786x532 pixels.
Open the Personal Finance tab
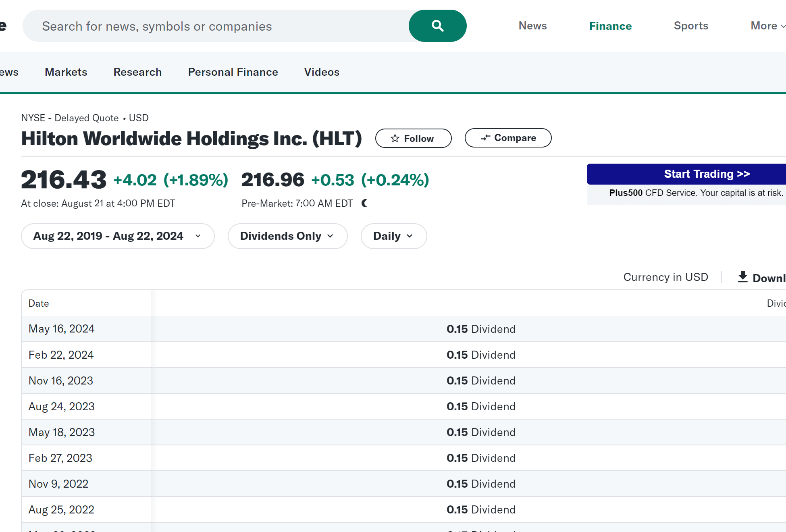point(233,72)
